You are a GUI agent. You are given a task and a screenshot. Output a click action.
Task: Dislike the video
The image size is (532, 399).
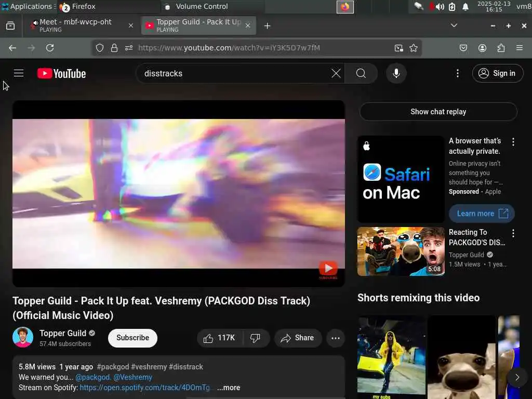[x=256, y=338]
